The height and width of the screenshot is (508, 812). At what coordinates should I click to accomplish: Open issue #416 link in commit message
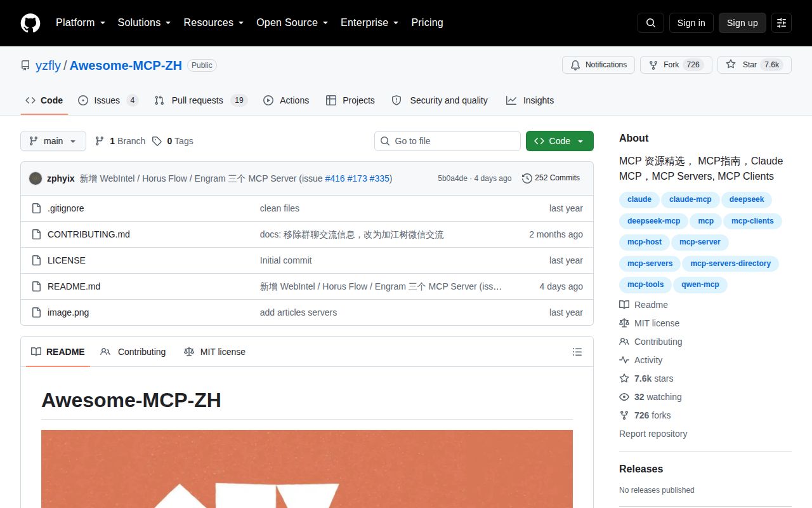(x=335, y=178)
